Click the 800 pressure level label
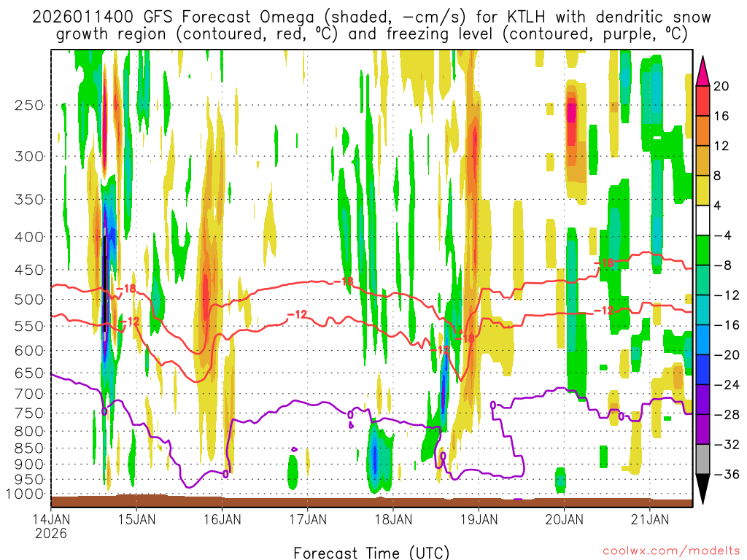Screen dimensions: 747x560 click(29, 432)
